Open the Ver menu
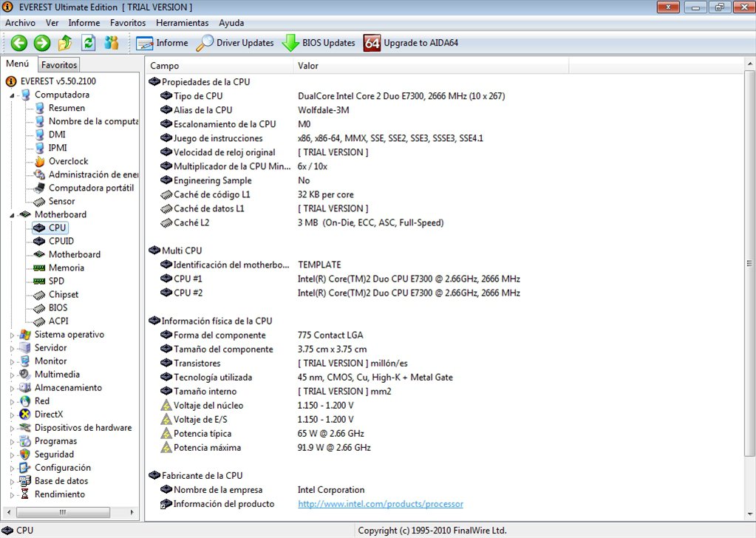 pyautogui.click(x=52, y=23)
